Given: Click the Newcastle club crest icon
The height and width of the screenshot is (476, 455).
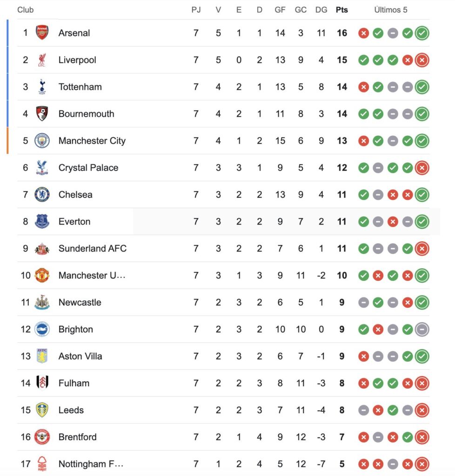Looking at the screenshot, I should tap(42, 303).
